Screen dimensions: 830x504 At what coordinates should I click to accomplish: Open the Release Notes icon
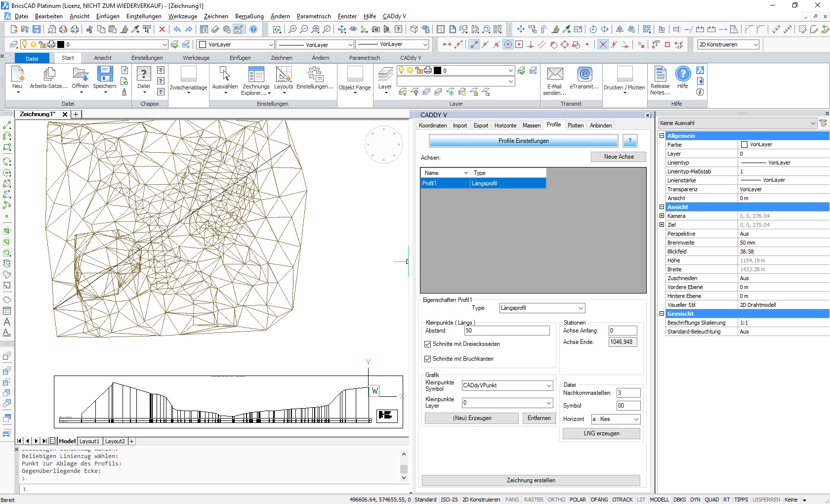tap(660, 75)
